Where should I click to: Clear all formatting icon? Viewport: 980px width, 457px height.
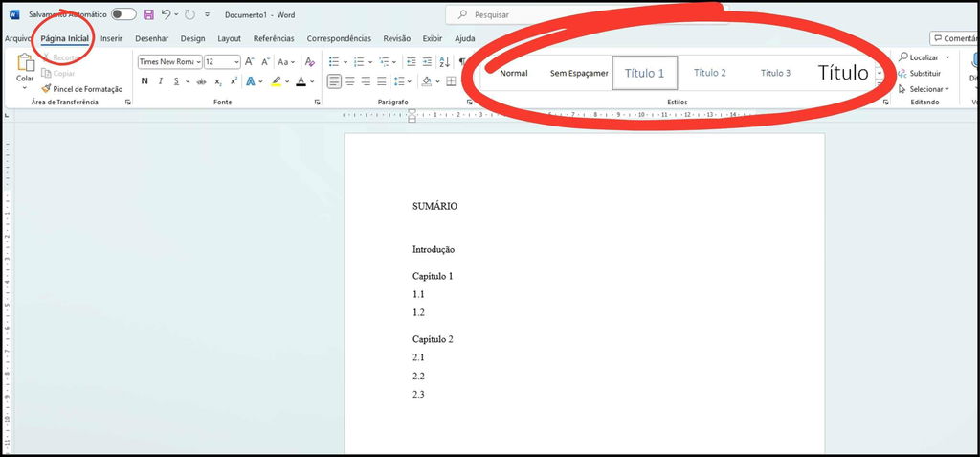pyautogui.click(x=309, y=62)
